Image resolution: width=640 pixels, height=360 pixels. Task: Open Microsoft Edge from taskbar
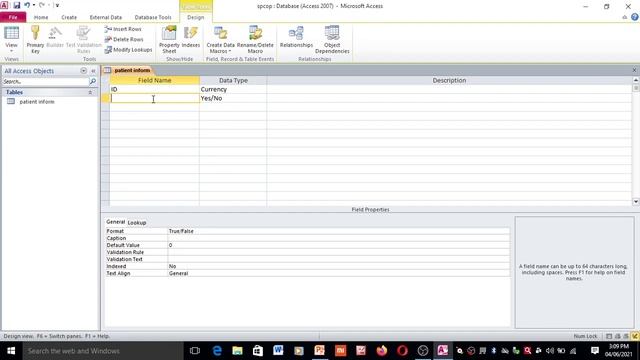tap(217, 351)
